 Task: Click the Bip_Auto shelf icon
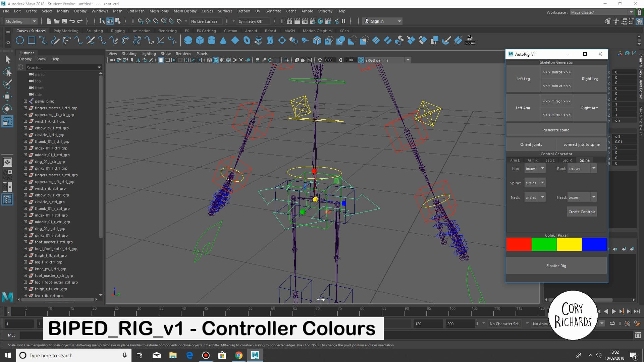[470, 40]
